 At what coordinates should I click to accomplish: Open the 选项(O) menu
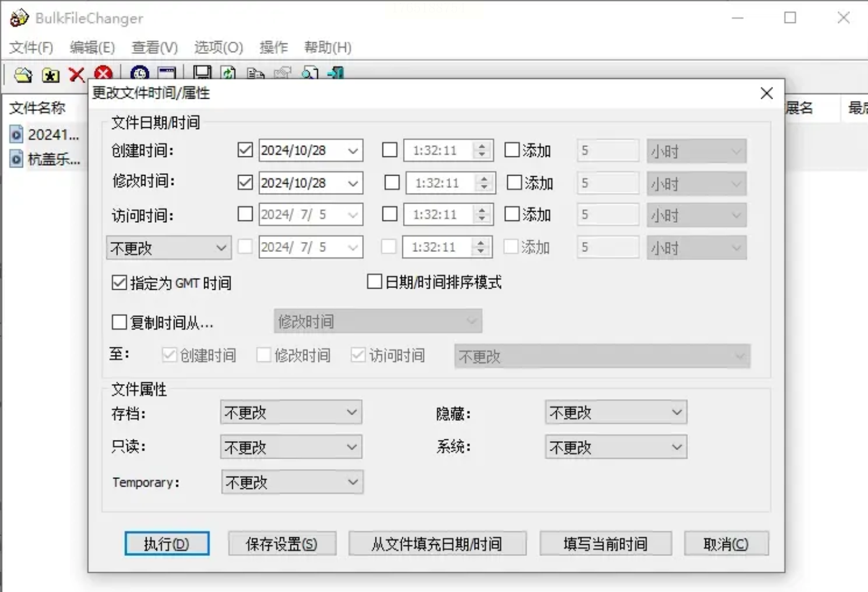click(219, 47)
